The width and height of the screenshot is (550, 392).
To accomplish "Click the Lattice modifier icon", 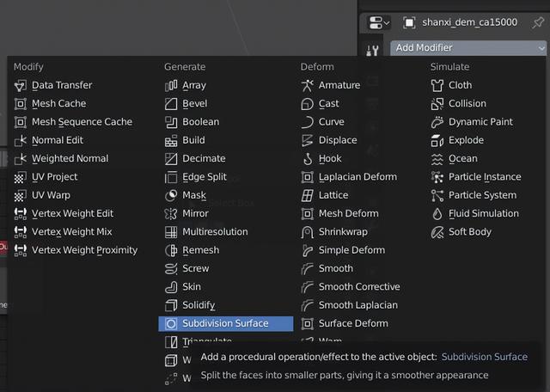I will [308, 195].
